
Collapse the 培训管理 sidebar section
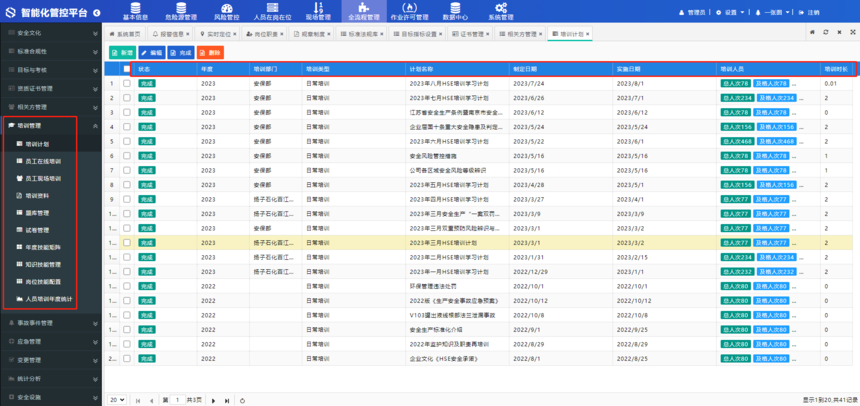click(x=96, y=126)
